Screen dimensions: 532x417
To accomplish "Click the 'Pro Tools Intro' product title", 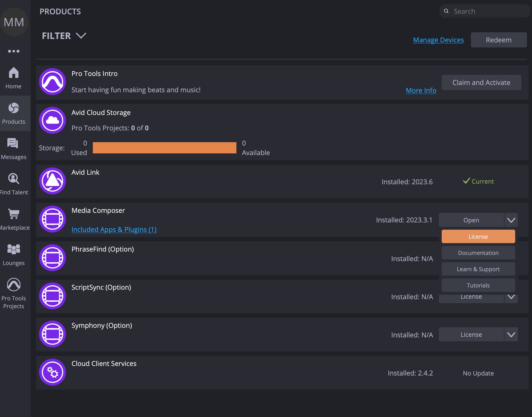I will click(95, 73).
